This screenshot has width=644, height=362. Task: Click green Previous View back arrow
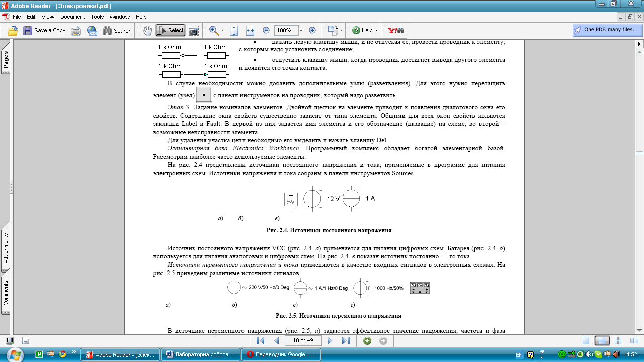(x=368, y=341)
